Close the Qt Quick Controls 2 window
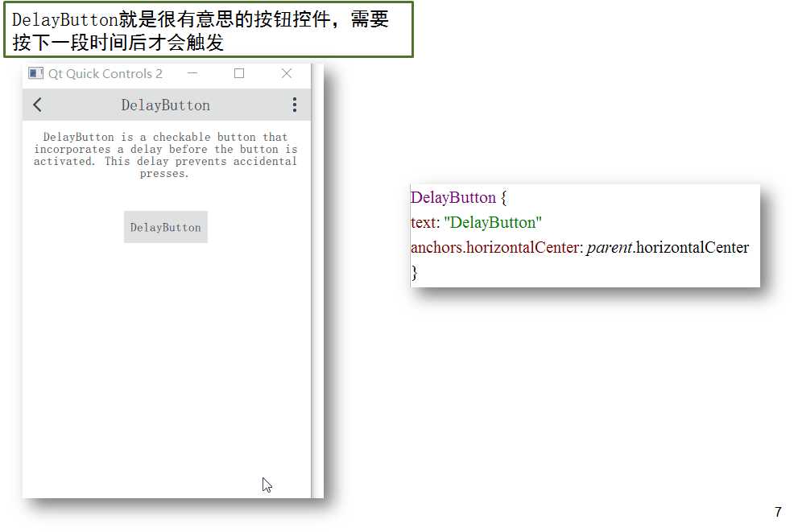This screenshot has height=532, width=794. (287, 73)
